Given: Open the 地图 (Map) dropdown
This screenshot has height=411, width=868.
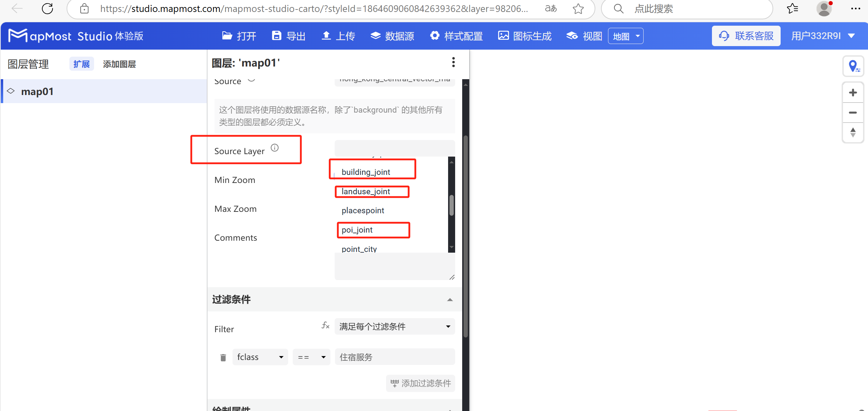Looking at the screenshot, I should point(625,36).
